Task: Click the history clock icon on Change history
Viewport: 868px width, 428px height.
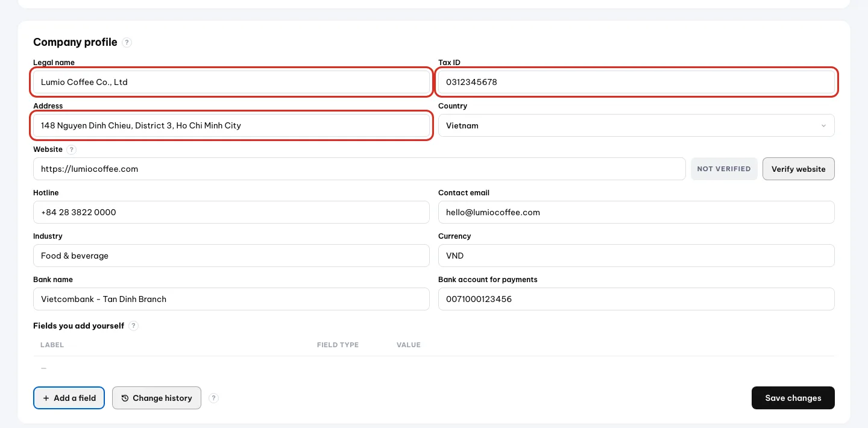Action: (125, 398)
